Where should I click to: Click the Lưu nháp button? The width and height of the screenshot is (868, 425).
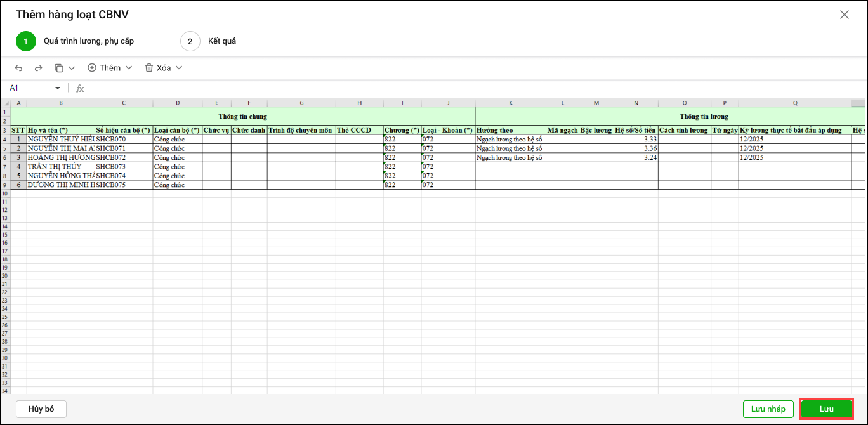[x=768, y=409]
